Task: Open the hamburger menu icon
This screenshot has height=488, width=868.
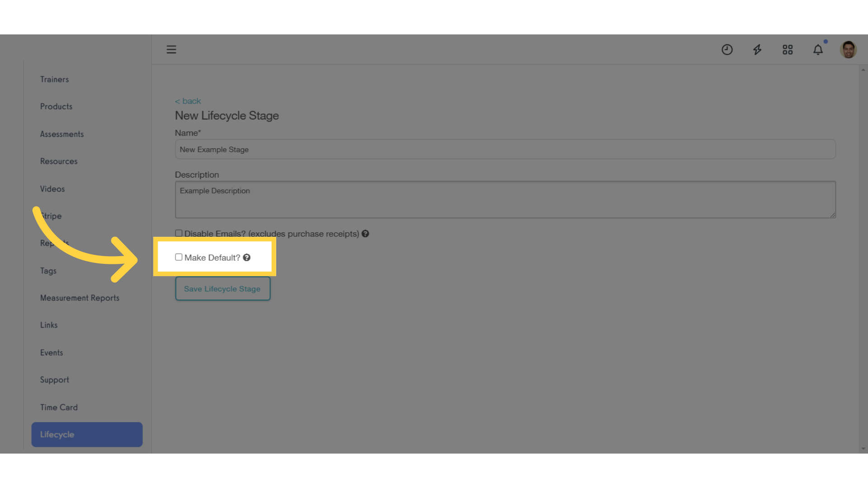Action: point(172,49)
